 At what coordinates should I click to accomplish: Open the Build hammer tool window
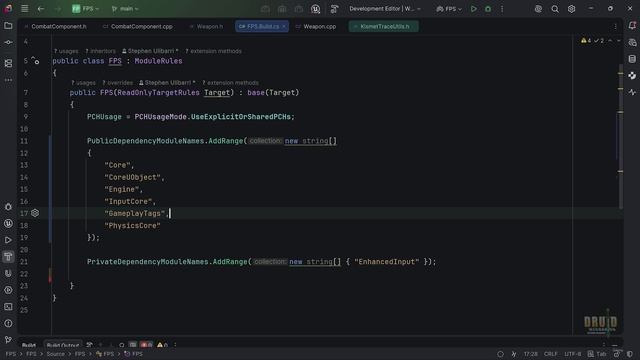click(8, 257)
